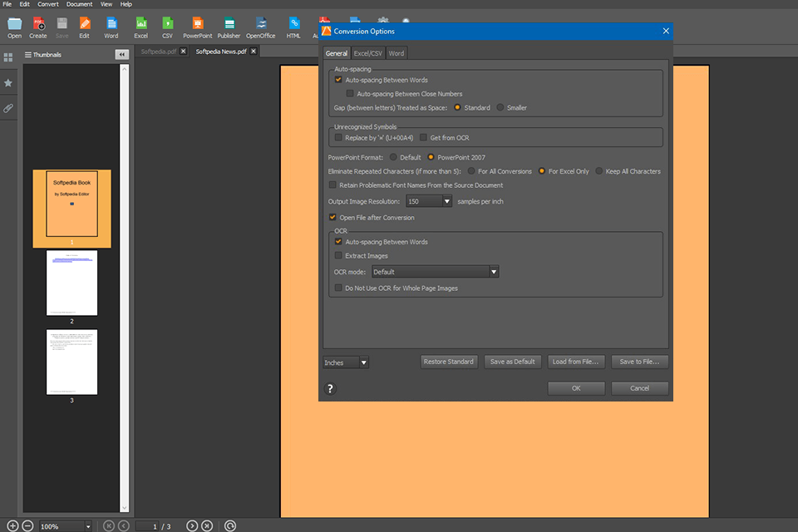The width and height of the screenshot is (798, 532).
Task: Expand the OCR mode dropdown
Action: pos(494,272)
